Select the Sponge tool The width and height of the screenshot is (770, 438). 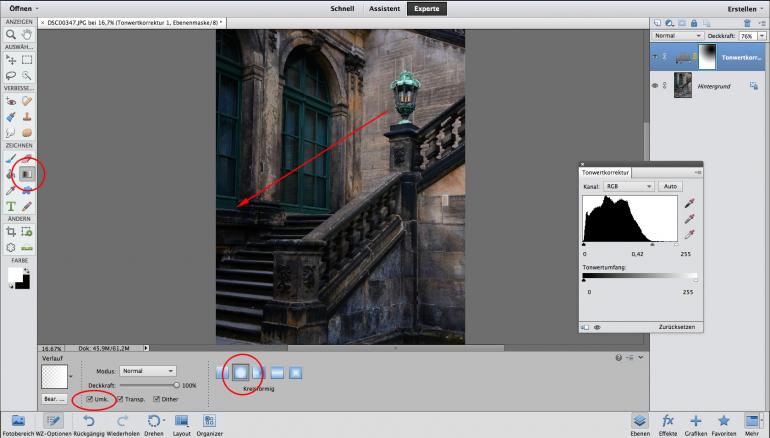(27, 133)
